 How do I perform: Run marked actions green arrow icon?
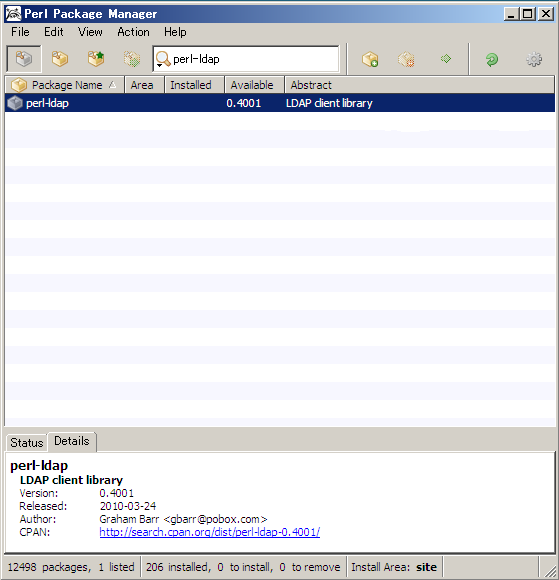coord(446,59)
